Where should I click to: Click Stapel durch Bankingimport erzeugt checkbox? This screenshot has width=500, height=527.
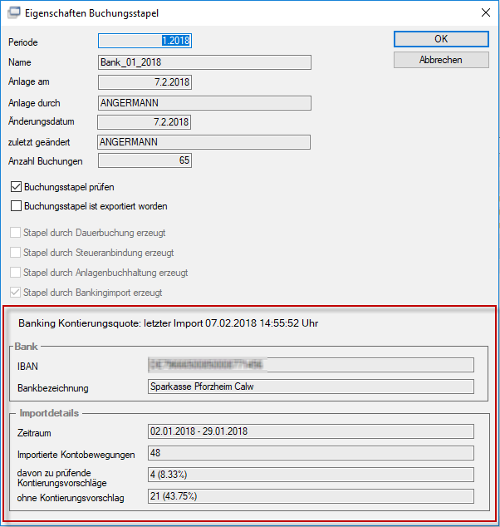[15, 292]
